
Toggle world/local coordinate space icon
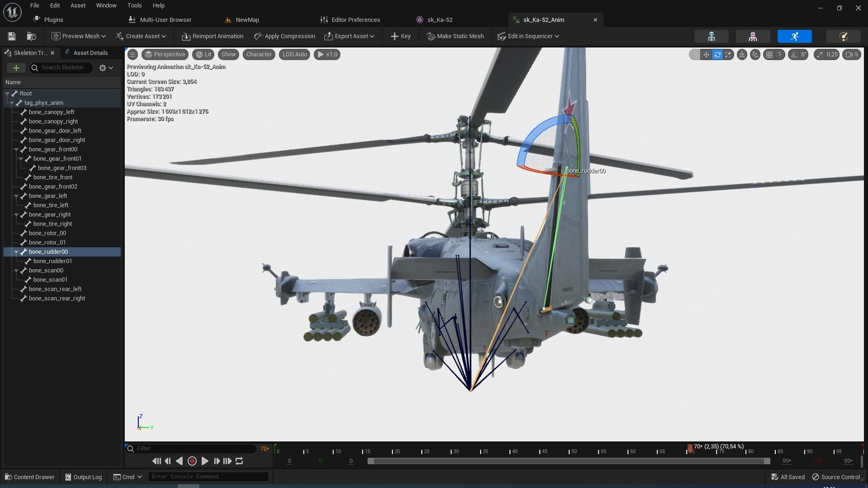click(742, 54)
